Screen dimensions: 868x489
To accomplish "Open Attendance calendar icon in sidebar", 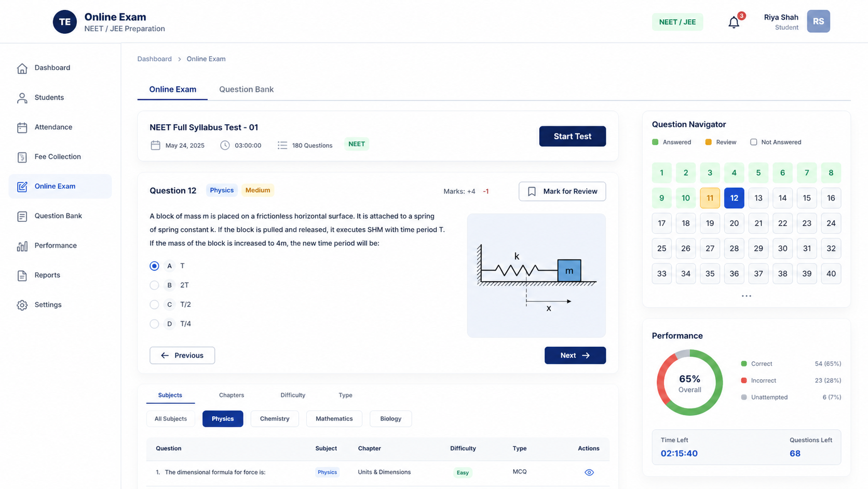I will tap(22, 127).
